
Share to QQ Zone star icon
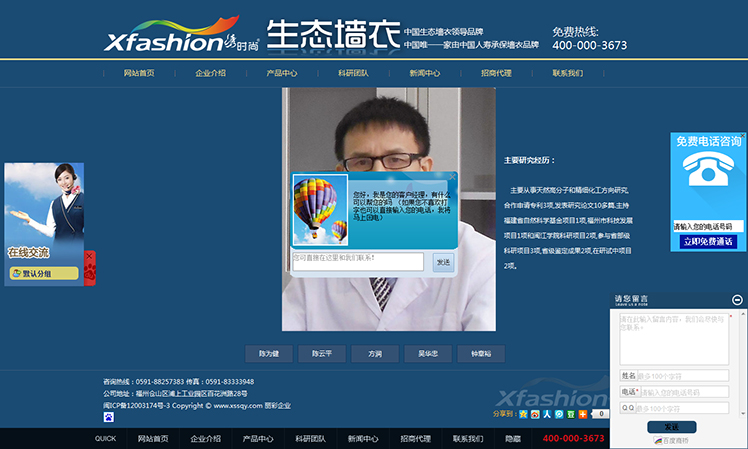point(523,414)
